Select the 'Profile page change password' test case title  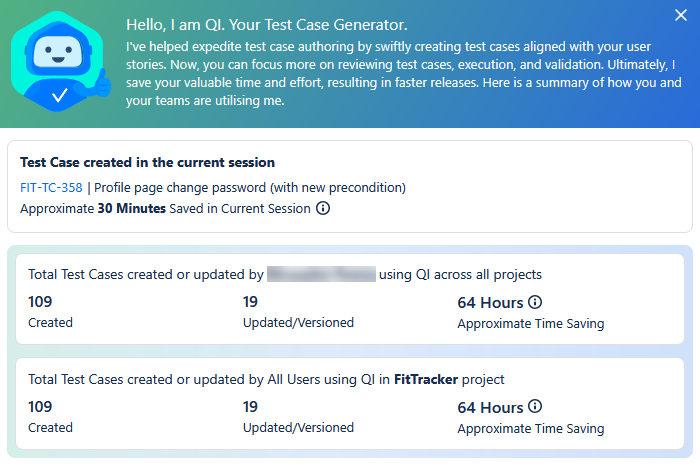pos(250,187)
